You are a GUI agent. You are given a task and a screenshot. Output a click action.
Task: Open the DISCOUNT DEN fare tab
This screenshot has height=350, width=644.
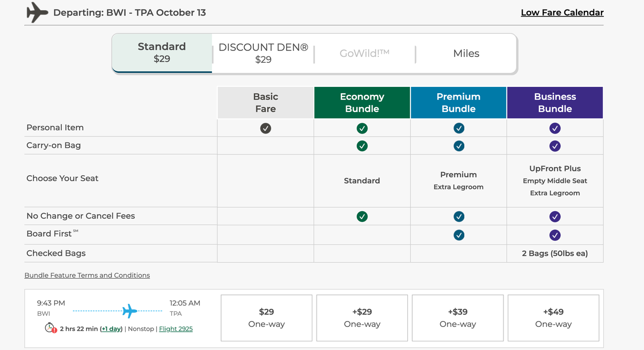pyautogui.click(x=263, y=53)
